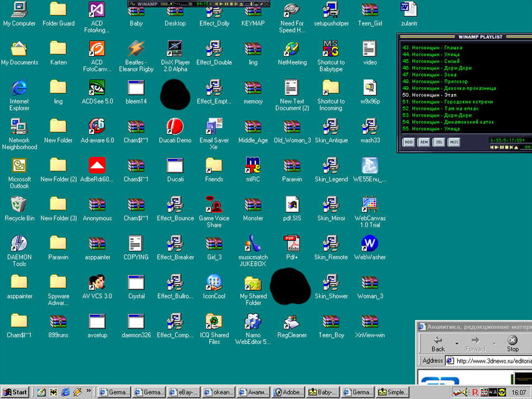Click the eject control in Winamp Playlist
This screenshot has height=399, width=532.
pos(516,147)
